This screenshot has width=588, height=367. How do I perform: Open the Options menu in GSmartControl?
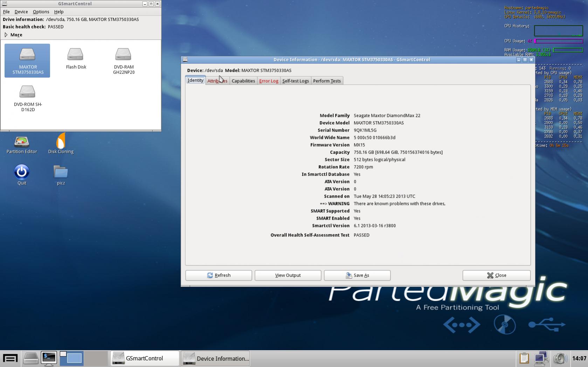[x=41, y=12]
